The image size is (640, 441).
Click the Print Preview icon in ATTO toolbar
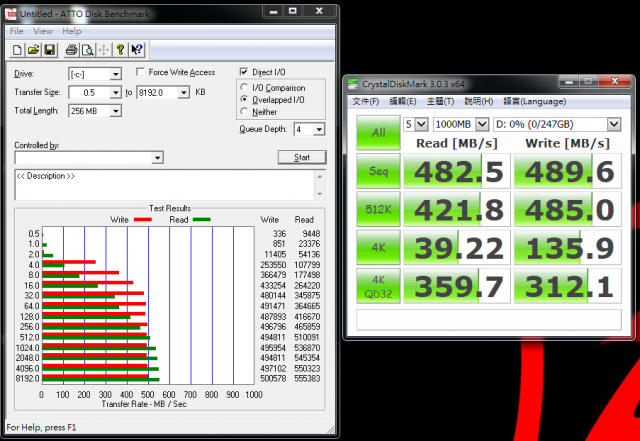coord(88,50)
